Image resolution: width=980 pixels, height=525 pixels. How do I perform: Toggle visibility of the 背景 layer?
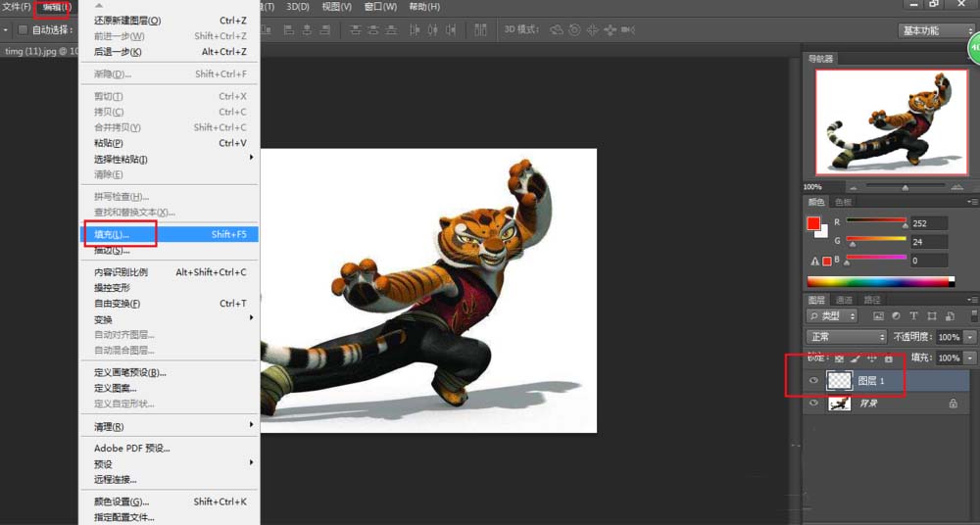click(x=813, y=404)
